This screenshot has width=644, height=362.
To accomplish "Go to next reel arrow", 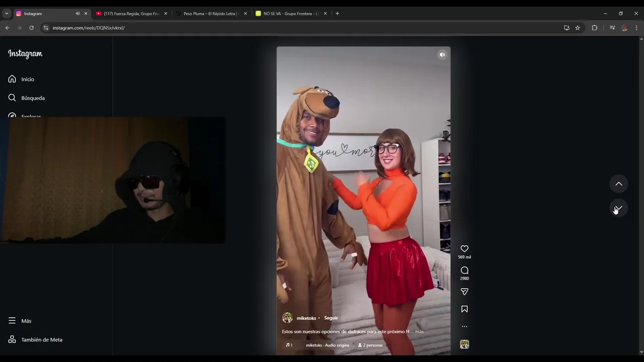I will [619, 208].
